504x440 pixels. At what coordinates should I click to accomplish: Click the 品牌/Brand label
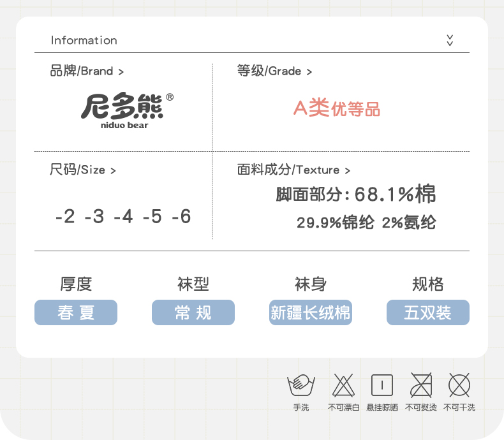click(x=81, y=71)
